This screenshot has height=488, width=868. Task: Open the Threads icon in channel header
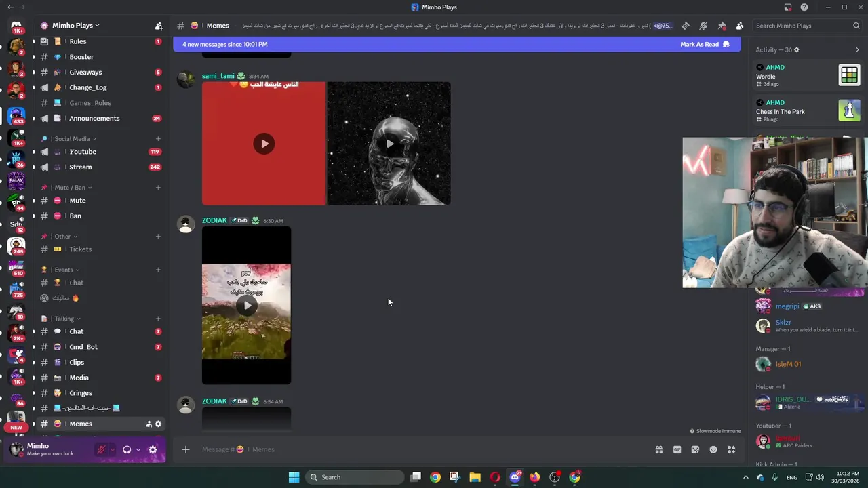tap(686, 26)
